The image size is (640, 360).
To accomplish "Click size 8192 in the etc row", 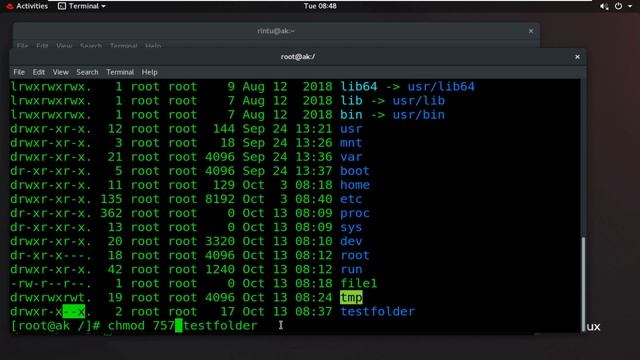I will click(220, 199).
